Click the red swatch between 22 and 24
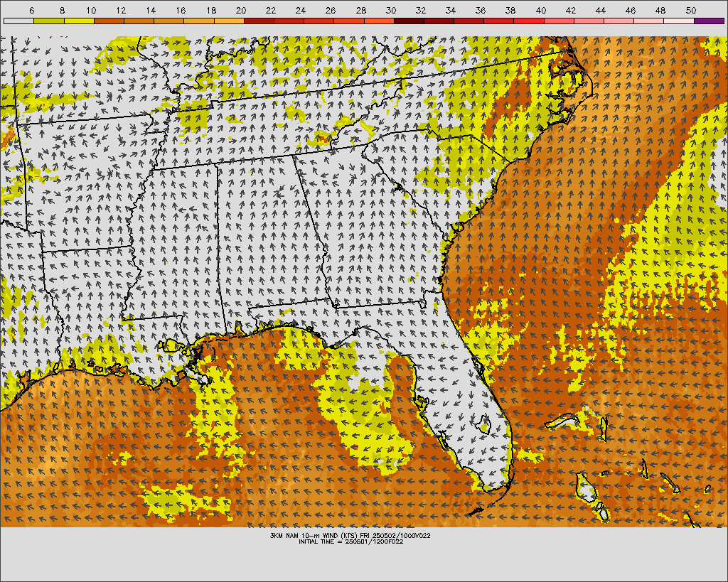 [289, 21]
